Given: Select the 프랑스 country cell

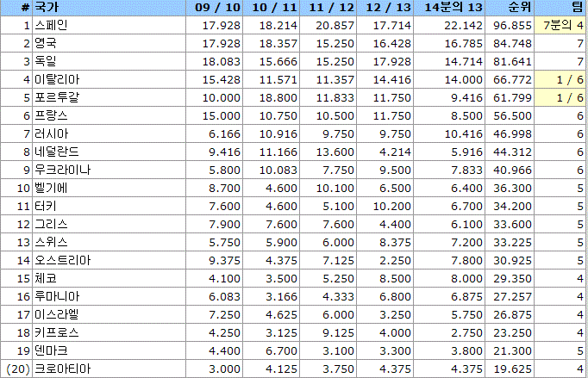Looking at the screenshot, I should click(109, 115).
